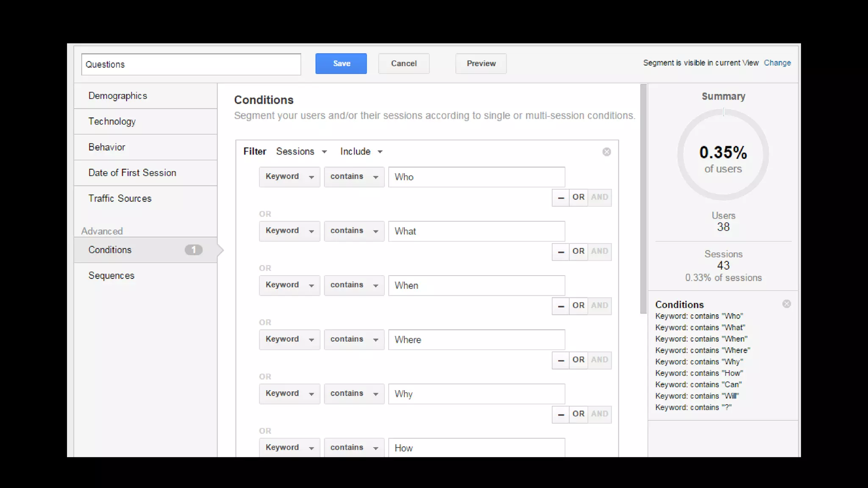Click the Change visibility link
Screen dimensions: 868x488
[x=777, y=63]
